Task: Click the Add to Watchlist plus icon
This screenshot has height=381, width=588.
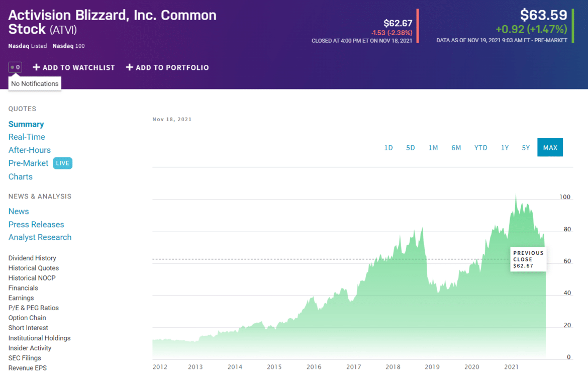Action: pos(37,67)
